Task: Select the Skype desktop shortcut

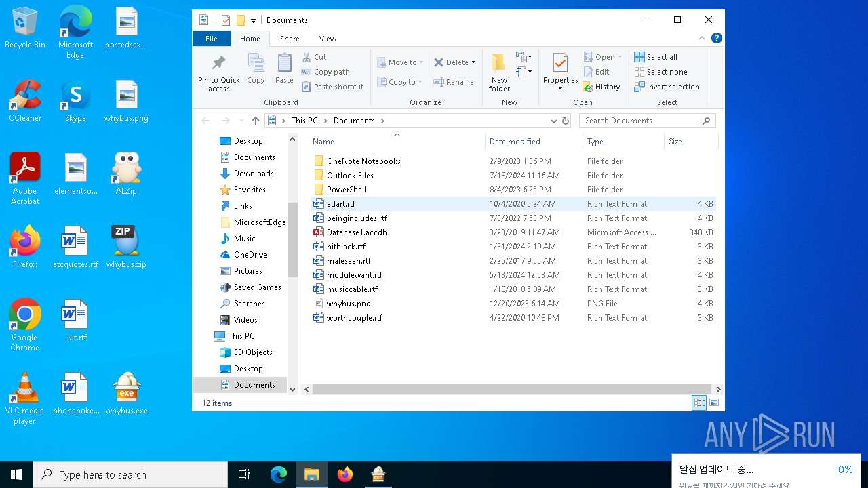Action: coord(75,101)
